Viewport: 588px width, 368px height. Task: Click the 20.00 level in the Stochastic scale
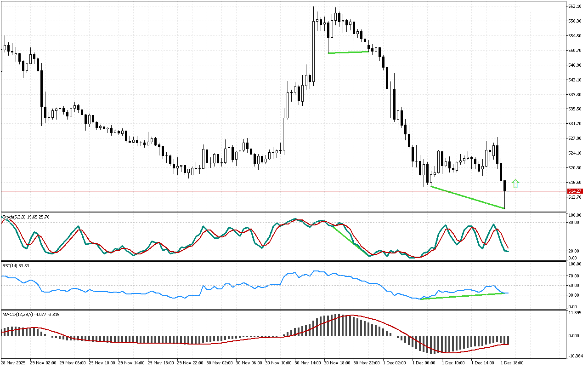pyautogui.click(x=574, y=251)
